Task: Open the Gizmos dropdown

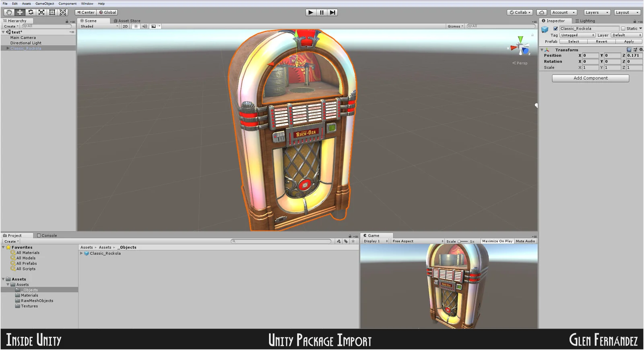Action: click(x=456, y=26)
